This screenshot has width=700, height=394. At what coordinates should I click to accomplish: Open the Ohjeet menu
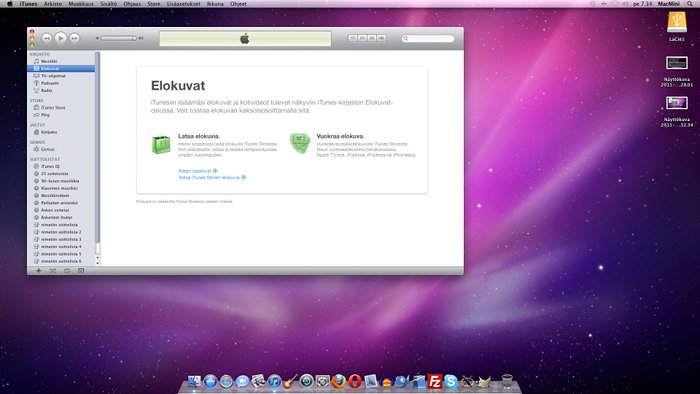click(x=238, y=4)
